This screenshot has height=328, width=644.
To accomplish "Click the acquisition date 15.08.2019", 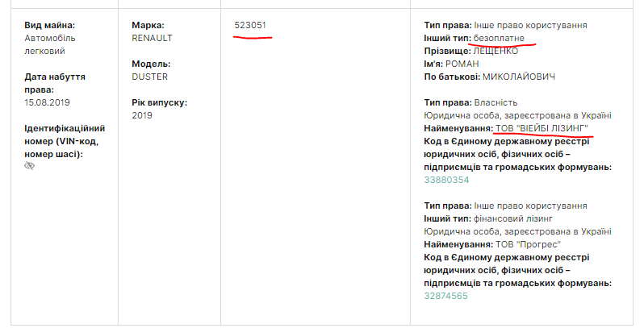I will point(49,102).
